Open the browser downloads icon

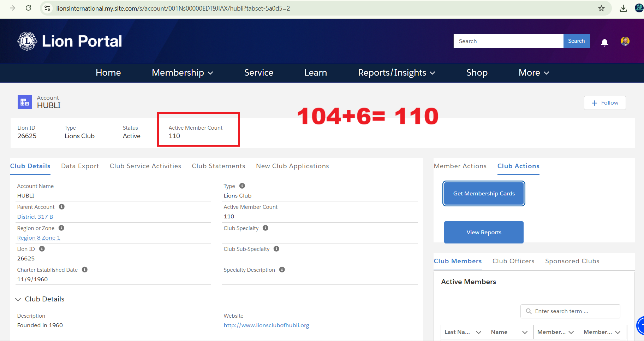pyautogui.click(x=623, y=8)
